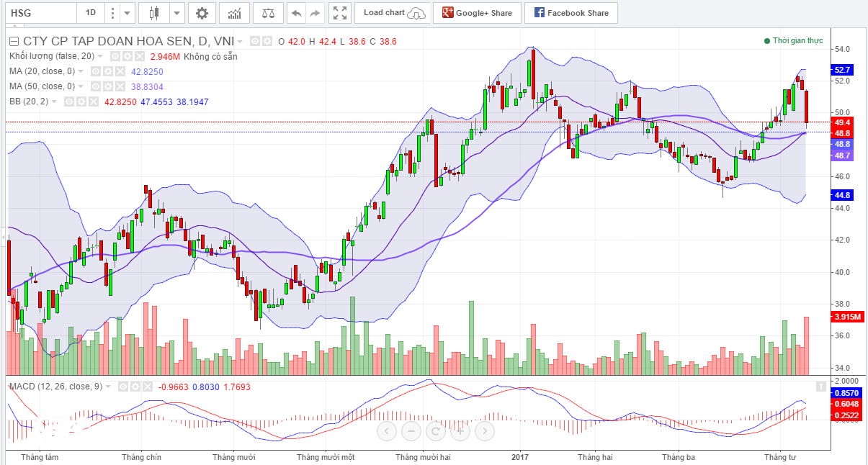The width and height of the screenshot is (868, 465).
Task: Click the compare symbols scales icon
Action: (x=268, y=13)
